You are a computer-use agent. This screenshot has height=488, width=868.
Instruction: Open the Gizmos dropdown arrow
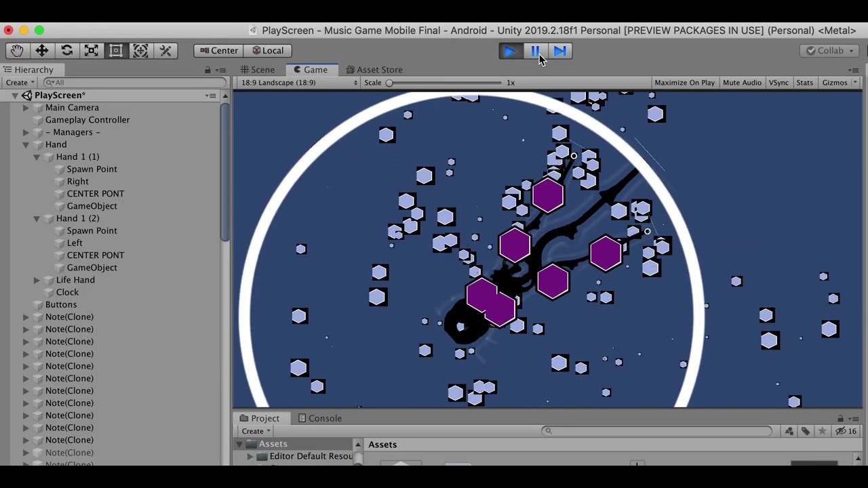[854, 83]
